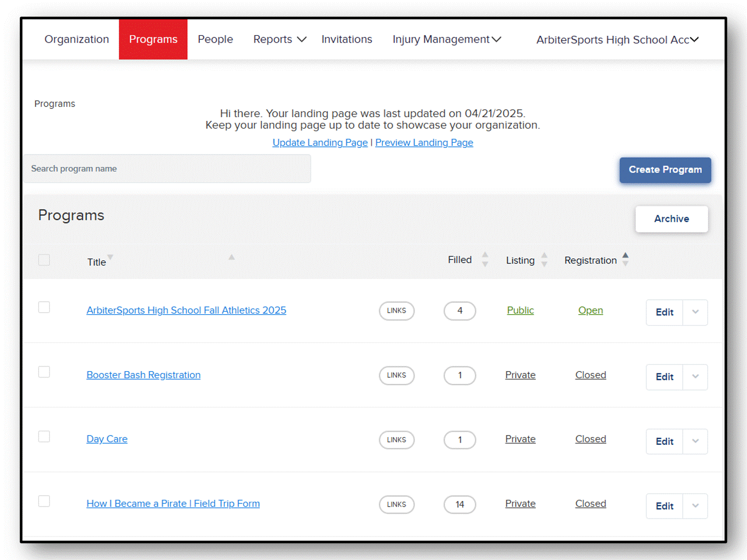
Task: Click the Private listing for Booster Bash Registration
Action: click(520, 375)
